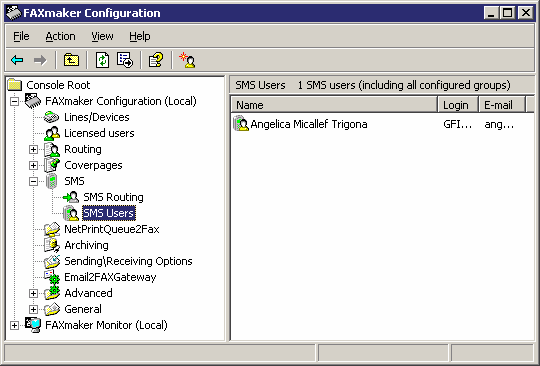This screenshot has width=540, height=366.
Task: Select the General label in tree
Action: 83,309
